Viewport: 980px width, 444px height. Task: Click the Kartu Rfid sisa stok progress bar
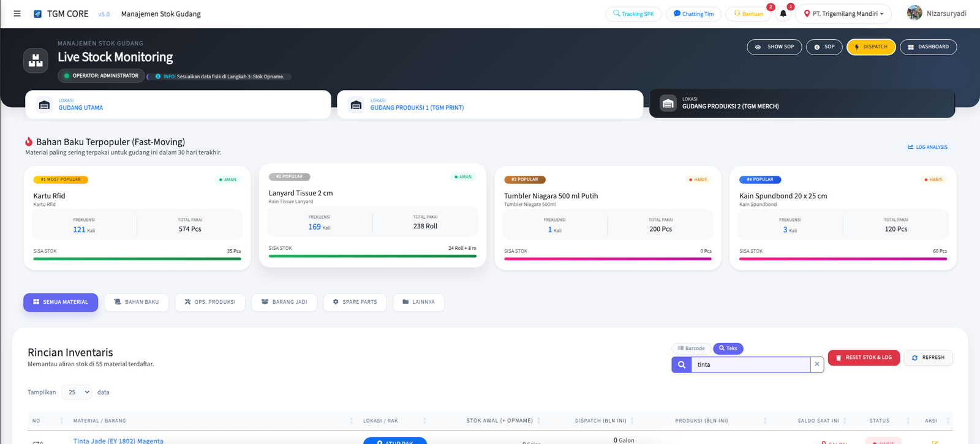(137, 259)
